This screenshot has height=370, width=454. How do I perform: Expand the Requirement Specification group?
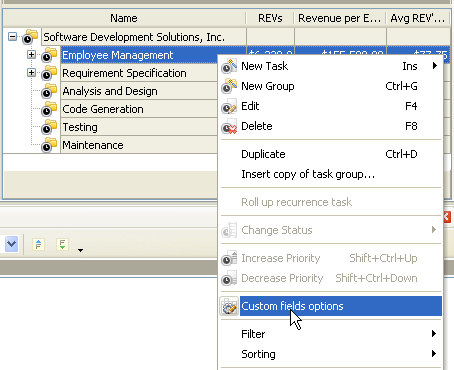pos(31,72)
